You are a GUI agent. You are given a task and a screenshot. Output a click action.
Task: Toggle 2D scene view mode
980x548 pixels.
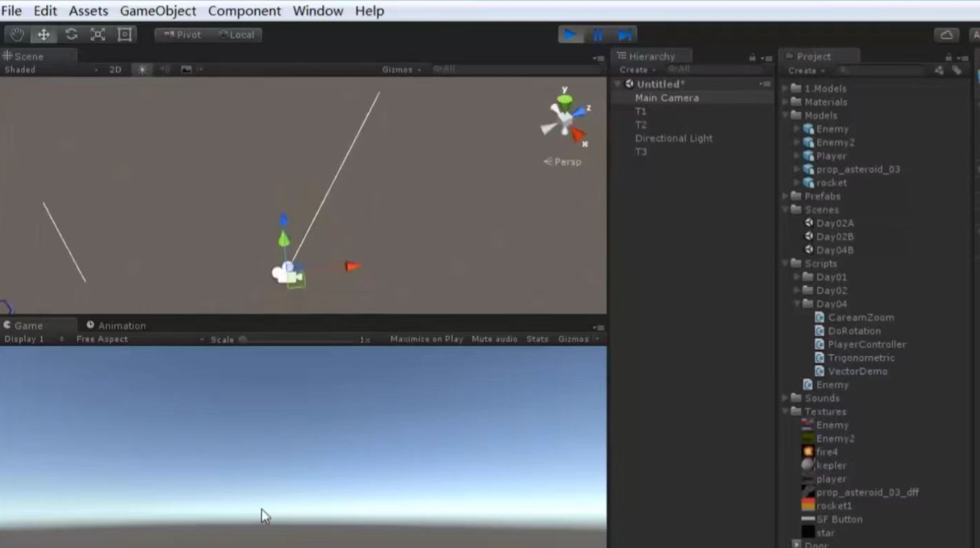tap(116, 69)
